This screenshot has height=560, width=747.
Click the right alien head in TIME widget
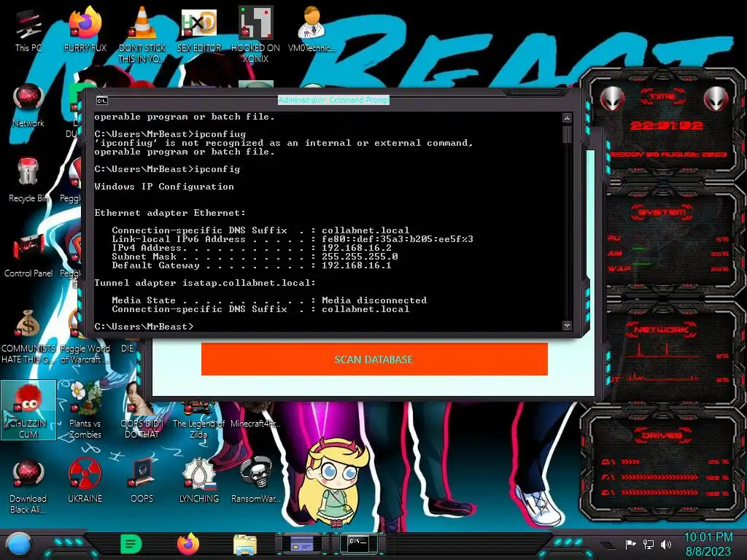716,98
